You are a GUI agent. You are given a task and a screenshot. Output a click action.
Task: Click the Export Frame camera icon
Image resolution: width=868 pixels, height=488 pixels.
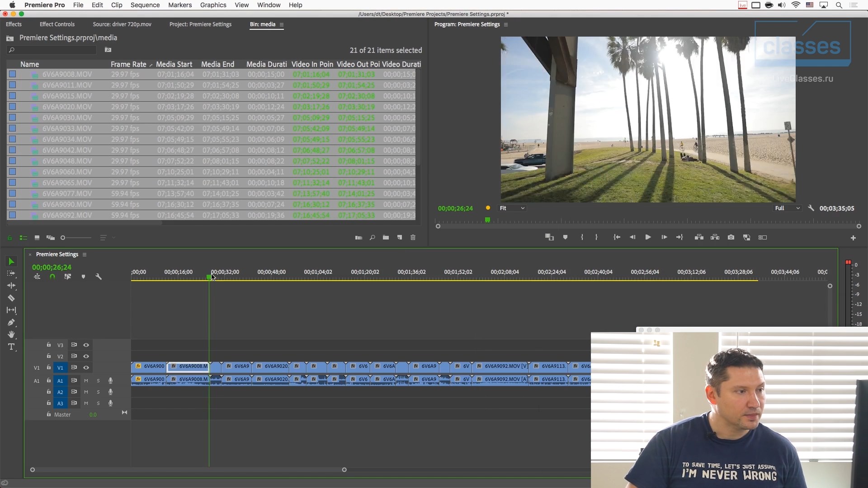point(731,237)
